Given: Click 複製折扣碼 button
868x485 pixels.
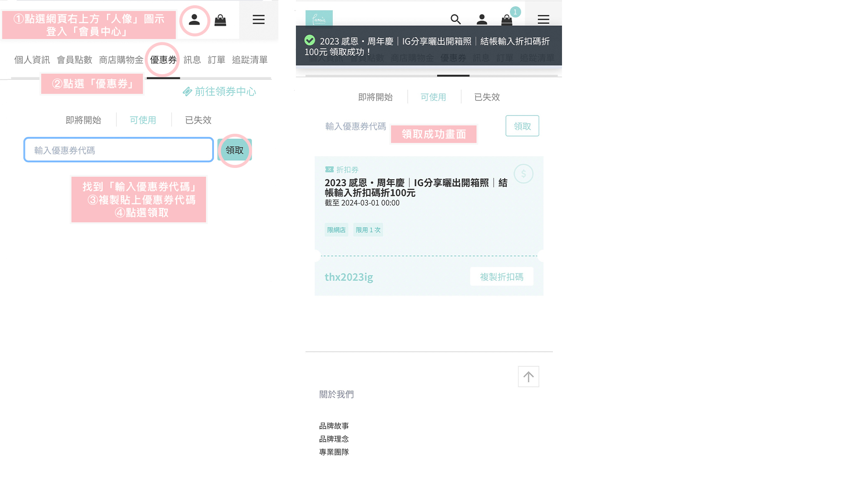Looking at the screenshot, I should 502,277.
